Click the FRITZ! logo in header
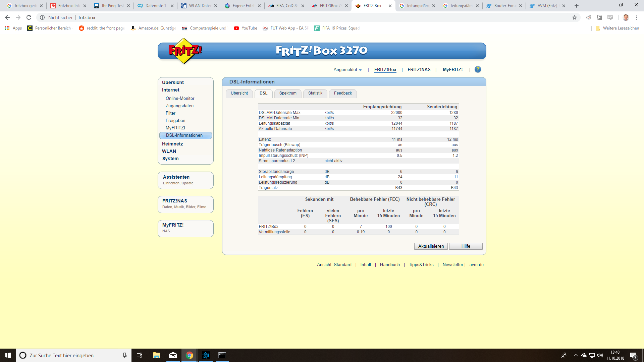 pyautogui.click(x=185, y=51)
